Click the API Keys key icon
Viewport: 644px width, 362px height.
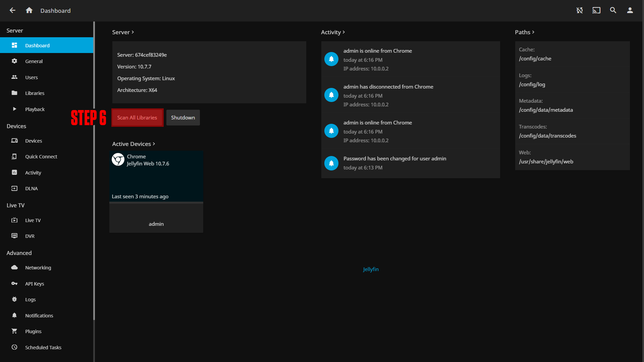(14, 283)
